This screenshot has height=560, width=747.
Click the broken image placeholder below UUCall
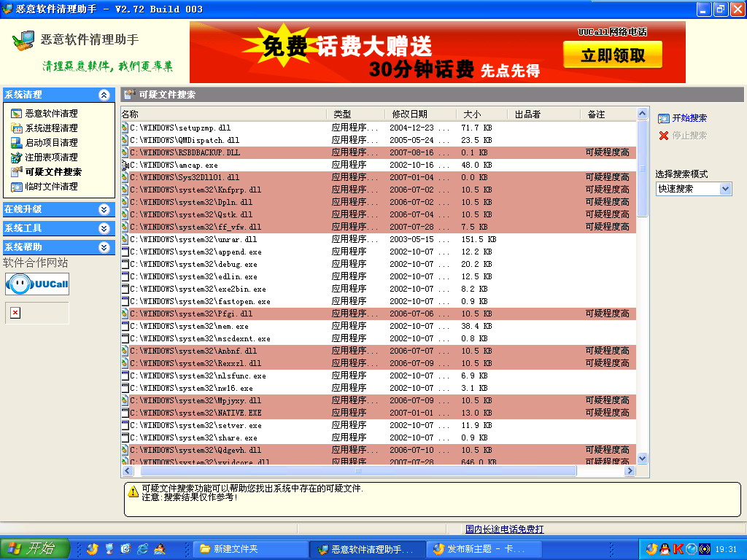(x=15, y=313)
